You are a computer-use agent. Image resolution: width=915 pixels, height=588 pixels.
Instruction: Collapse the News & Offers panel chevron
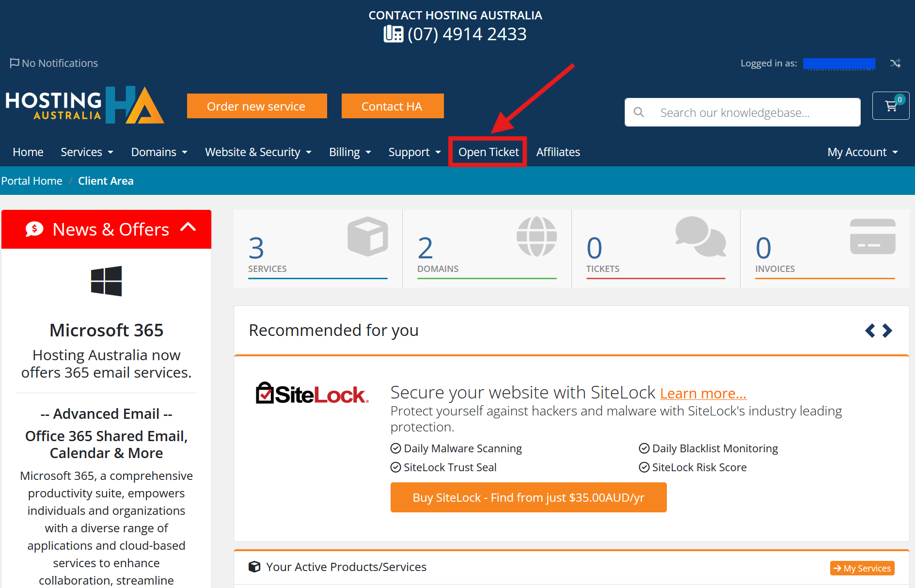tap(188, 227)
